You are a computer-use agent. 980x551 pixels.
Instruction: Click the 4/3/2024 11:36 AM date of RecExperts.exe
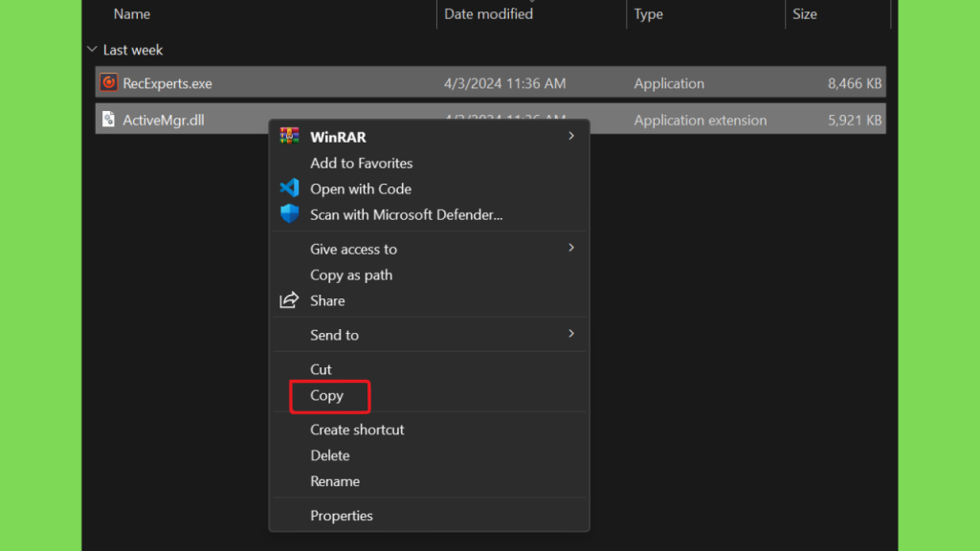tap(504, 83)
